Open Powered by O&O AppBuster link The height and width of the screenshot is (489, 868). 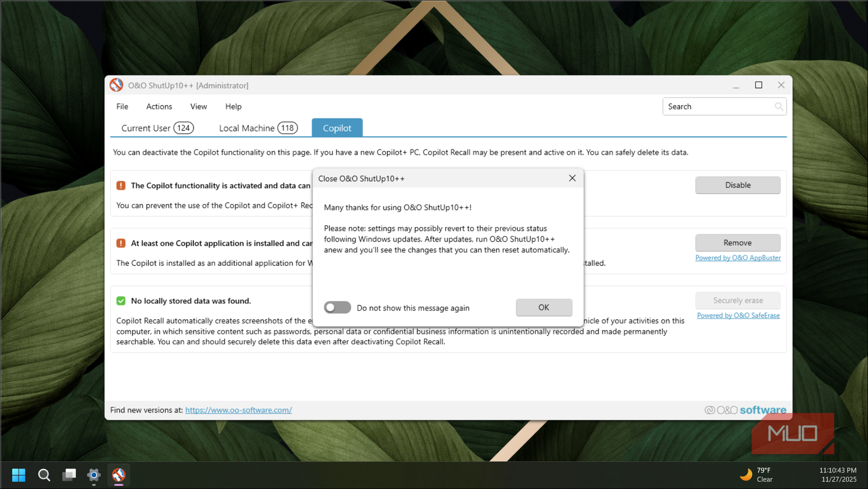[x=738, y=258]
